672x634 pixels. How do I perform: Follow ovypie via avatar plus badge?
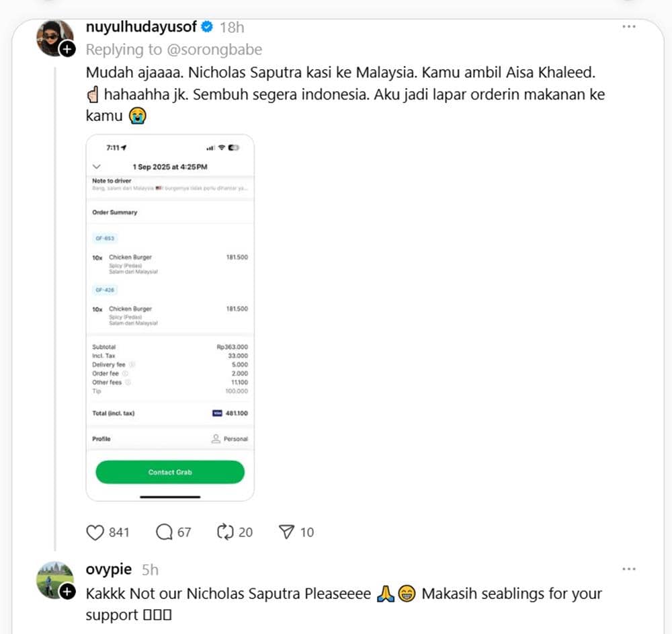click(x=67, y=592)
